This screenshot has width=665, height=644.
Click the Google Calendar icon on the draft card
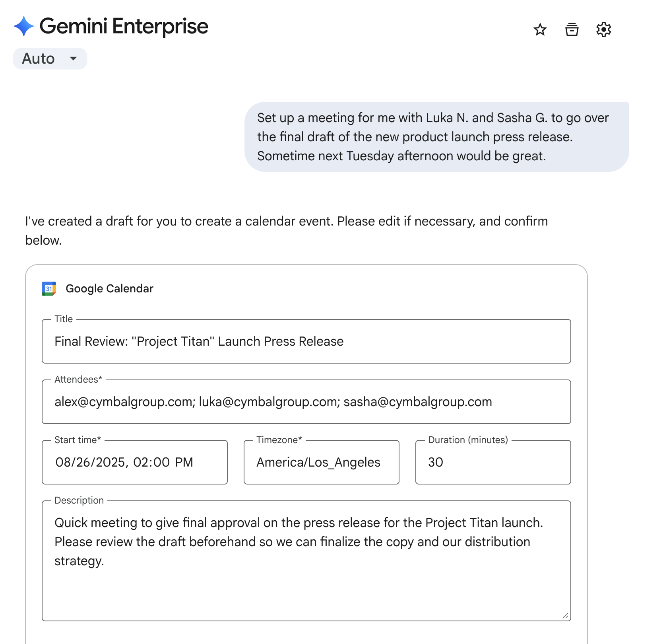coord(48,288)
